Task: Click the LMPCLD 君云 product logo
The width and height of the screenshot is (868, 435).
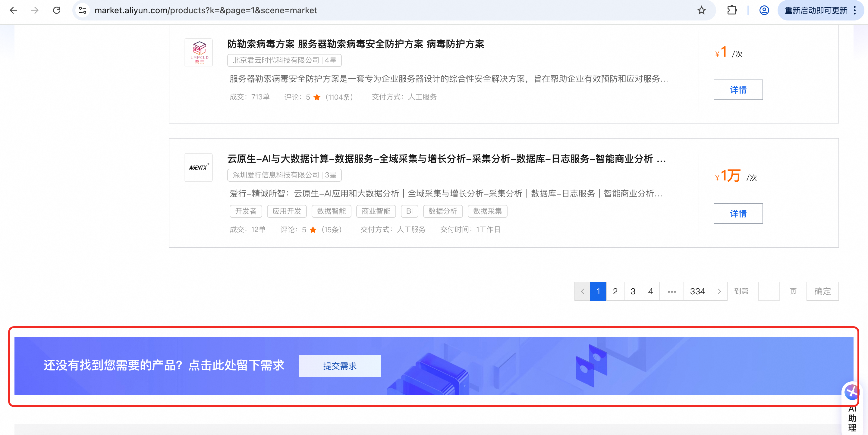Action: [x=198, y=52]
